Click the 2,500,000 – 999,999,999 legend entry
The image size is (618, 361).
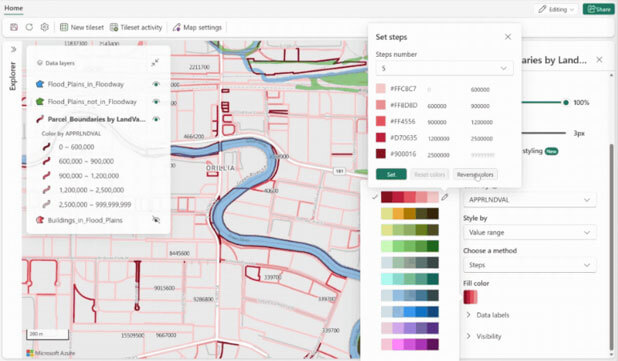pos(87,205)
